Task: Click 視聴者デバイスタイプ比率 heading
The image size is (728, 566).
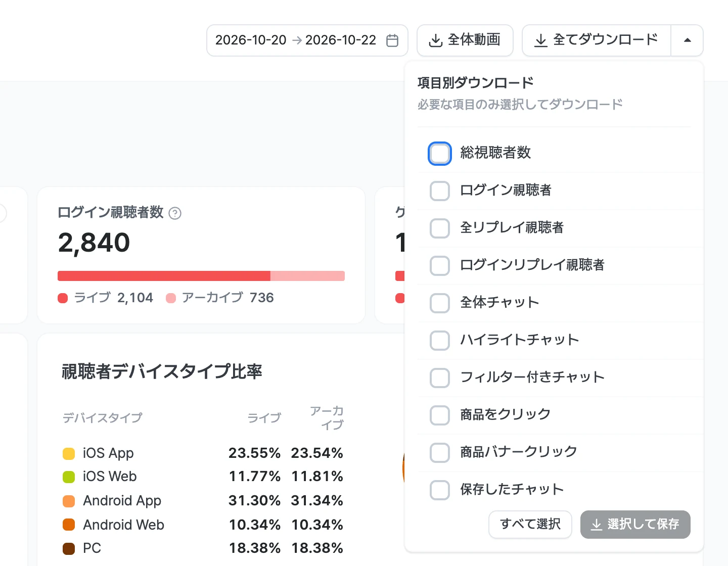Action: coord(162,371)
